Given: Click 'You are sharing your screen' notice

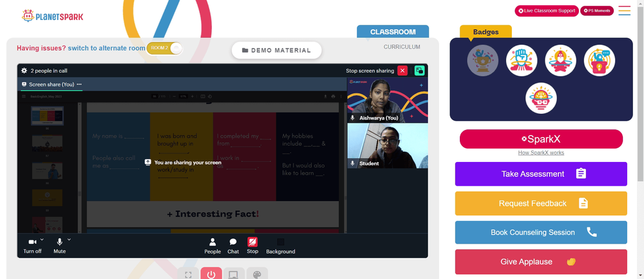Looking at the screenshot, I should point(183,163).
